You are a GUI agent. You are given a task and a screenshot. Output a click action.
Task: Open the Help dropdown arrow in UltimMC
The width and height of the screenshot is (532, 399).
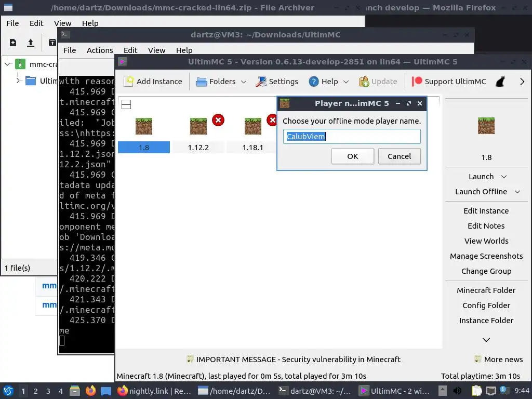coord(345,82)
